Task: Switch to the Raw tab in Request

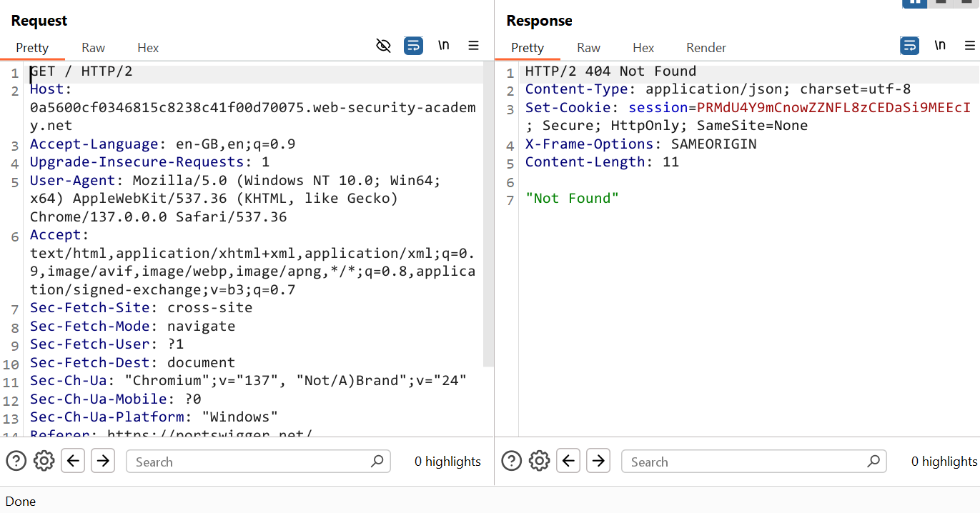Action: pyautogui.click(x=93, y=48)
